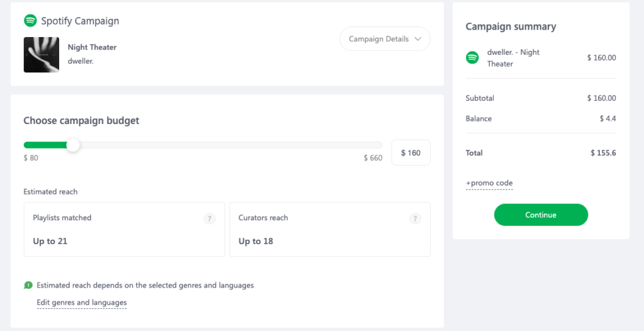Image resolution: width=644 pixels, height=331 pixels.
Task: Click the Total $ 155.6 amount
Action: 603,153
